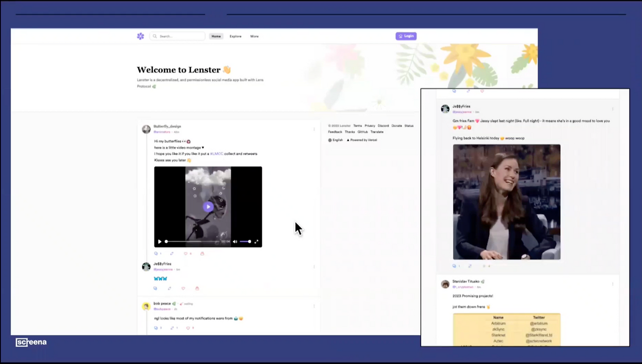The image size is (642, 364).
Task: Like the Butterfly_design video post
Action: [x=186, y=254]
